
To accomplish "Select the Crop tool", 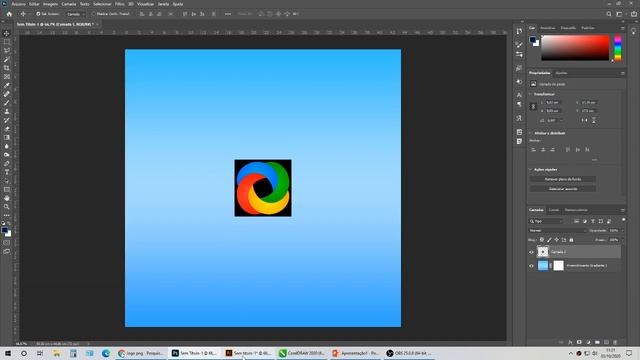I will point(7,68).
